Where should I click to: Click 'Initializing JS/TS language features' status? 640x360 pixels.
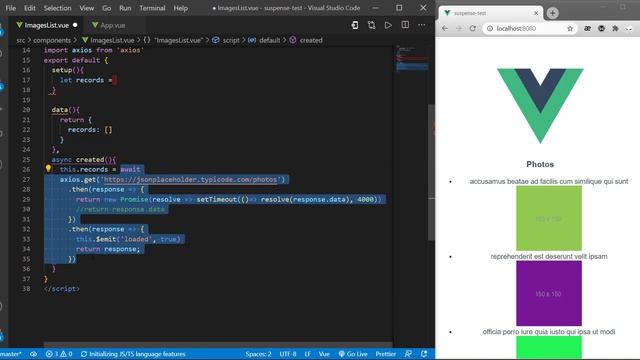(133, 354)
